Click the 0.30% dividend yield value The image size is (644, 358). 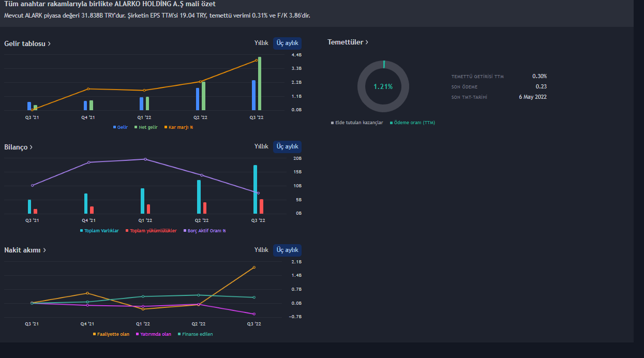coord(540,77)
